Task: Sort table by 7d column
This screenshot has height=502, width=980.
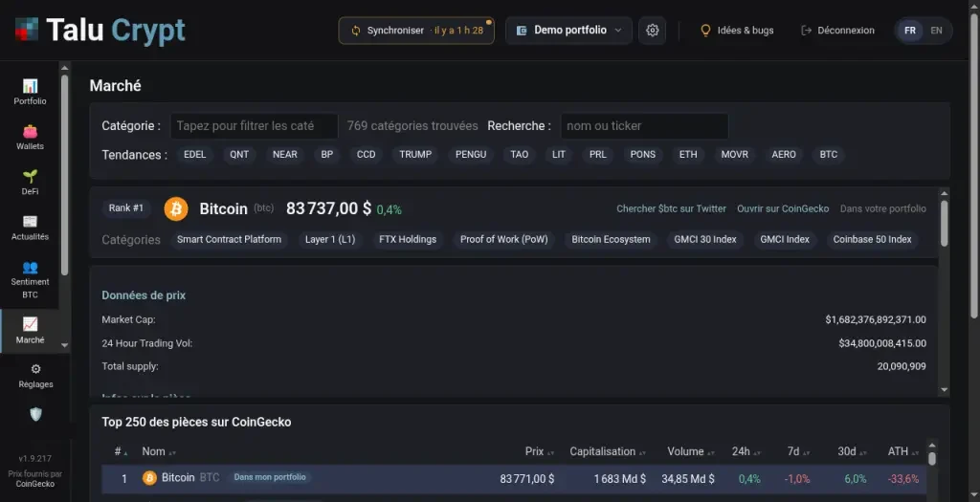Action: 798,451
